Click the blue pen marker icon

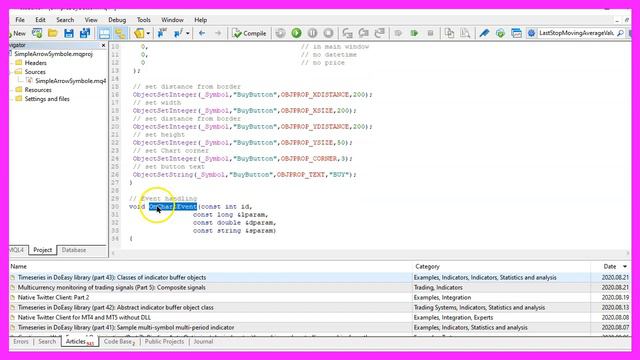(484, 33)
